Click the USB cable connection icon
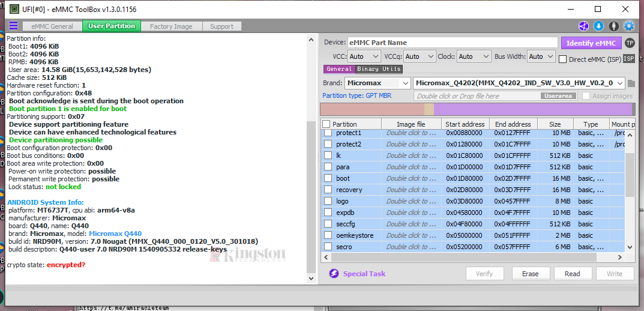Viewport: 644px width, 311px height. pyautogui.click(x=613, y=26)
